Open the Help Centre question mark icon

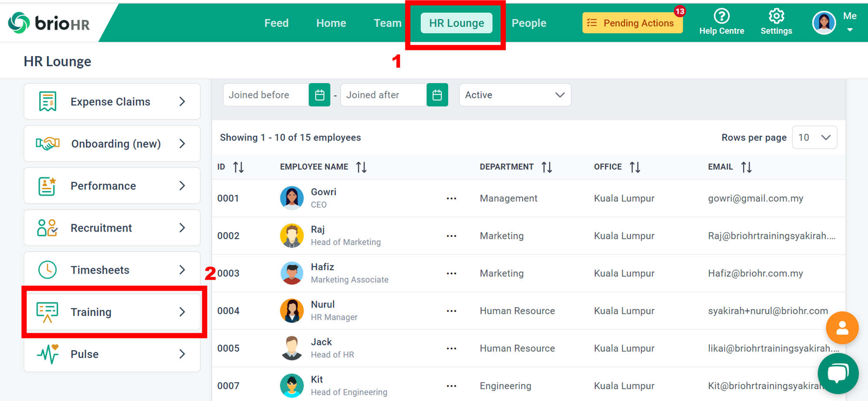coord(721,16)
